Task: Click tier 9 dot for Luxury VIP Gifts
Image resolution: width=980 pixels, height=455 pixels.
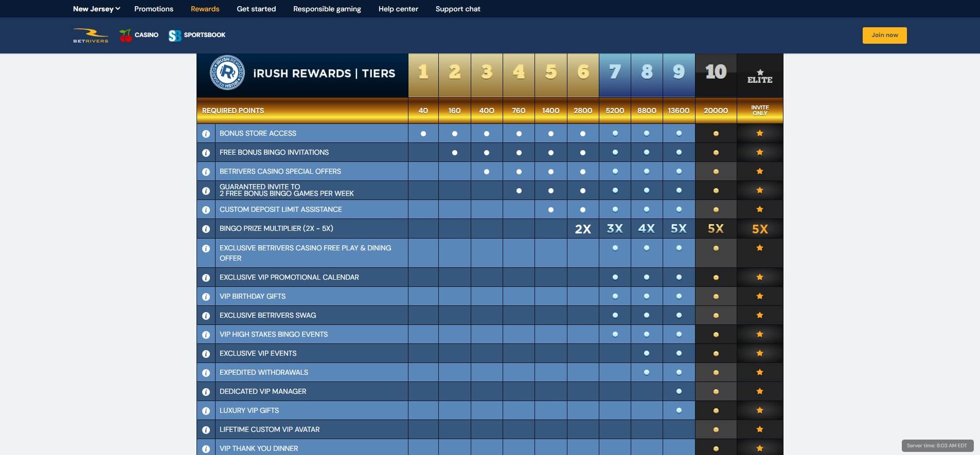Action: (x=679, y=410)
